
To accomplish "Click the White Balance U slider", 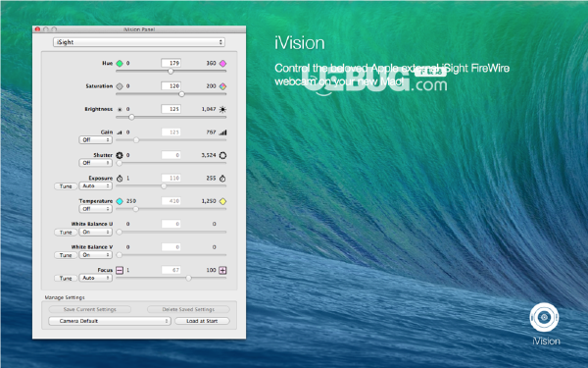I will (171, 232).
